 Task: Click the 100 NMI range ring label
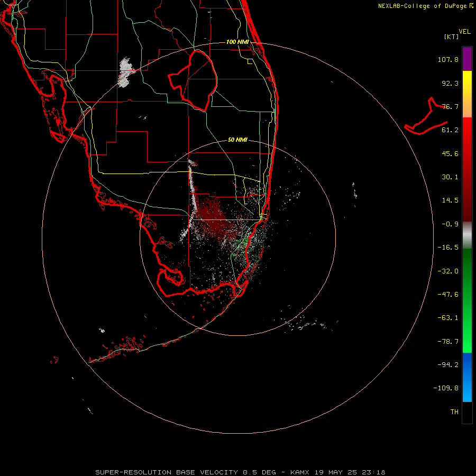pyautogui.click(x=237, y=42)
